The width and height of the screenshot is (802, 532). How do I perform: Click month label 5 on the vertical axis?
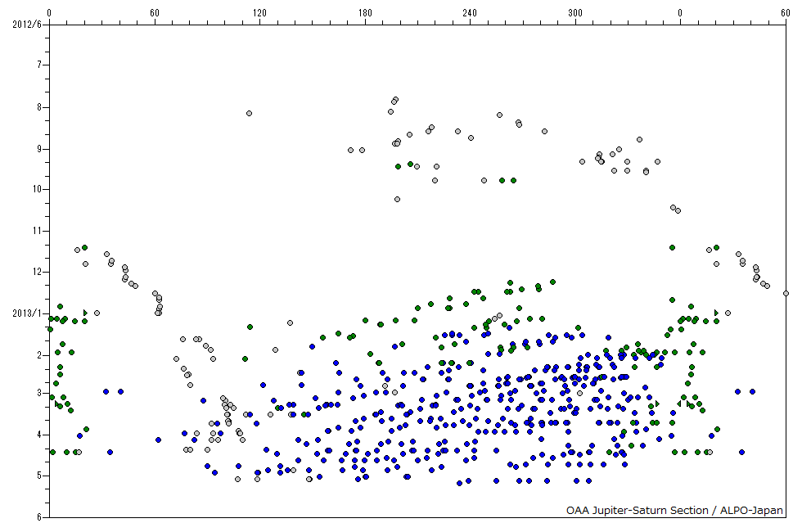tap(39, 476)
